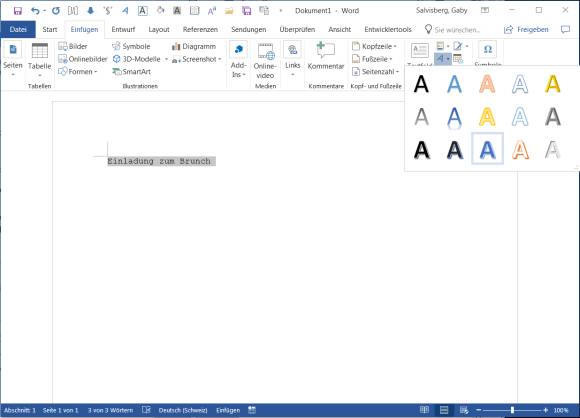Click the Save icon in quick access toolbar

pos(17,11)
